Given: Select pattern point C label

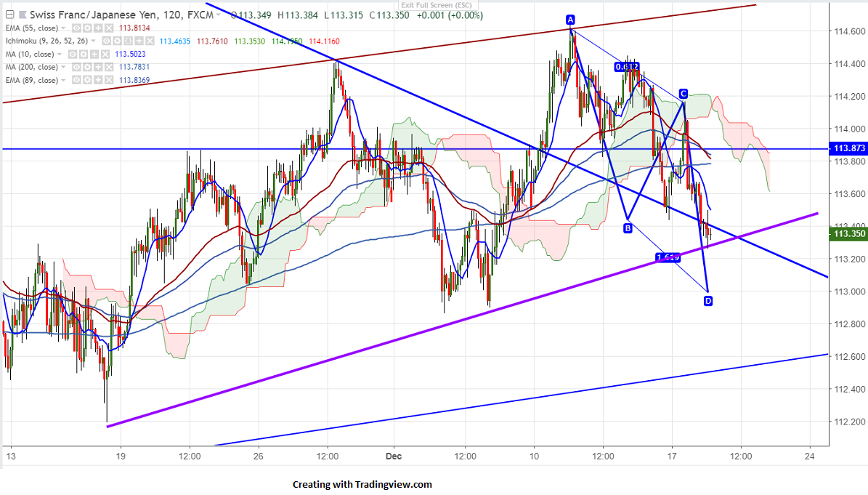Looking at the screenshot, I should 684,94.
